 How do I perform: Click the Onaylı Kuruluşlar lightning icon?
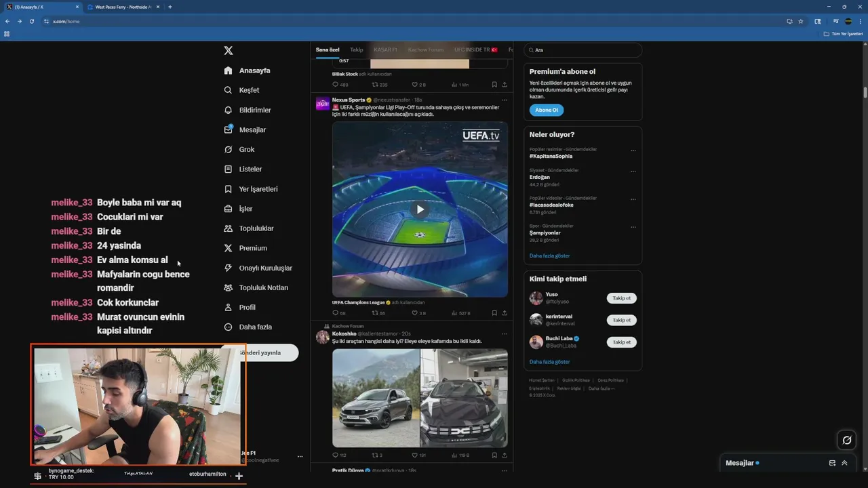(228, 268)
